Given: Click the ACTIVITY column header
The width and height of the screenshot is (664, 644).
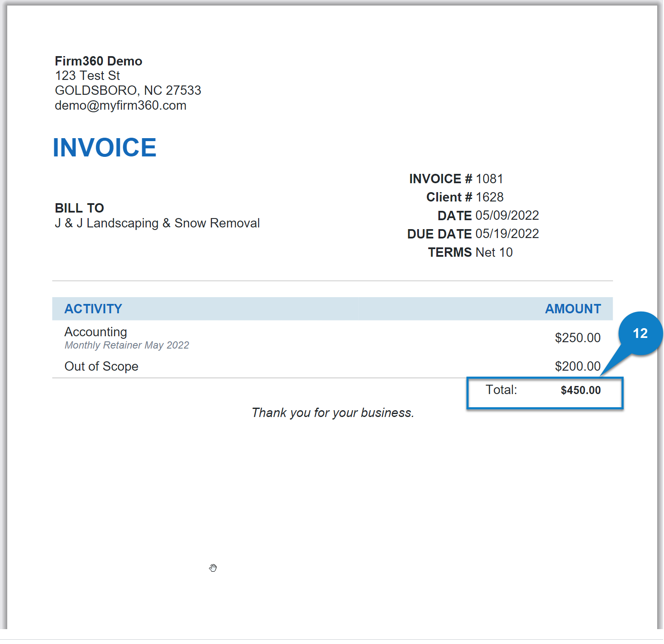Looking at the screenshot, I should [x=93, y=309].
